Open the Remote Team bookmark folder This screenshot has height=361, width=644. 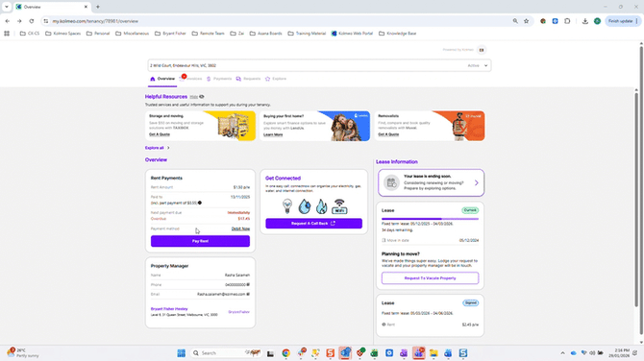tap(209, 34)
